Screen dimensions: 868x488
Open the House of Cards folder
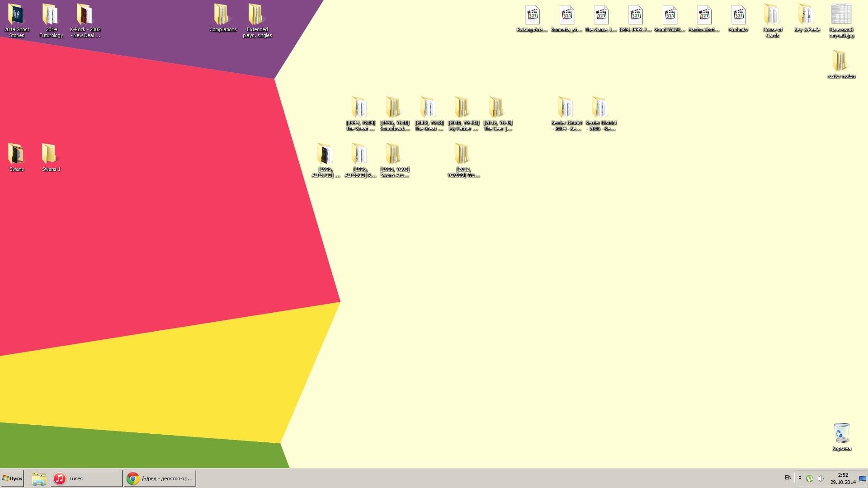pos(772,16)
